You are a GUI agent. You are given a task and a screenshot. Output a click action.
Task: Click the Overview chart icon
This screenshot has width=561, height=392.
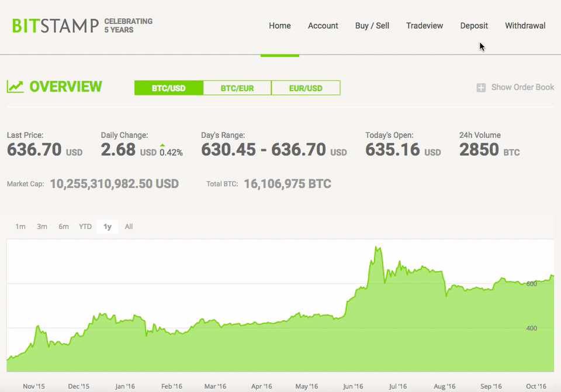15,87
